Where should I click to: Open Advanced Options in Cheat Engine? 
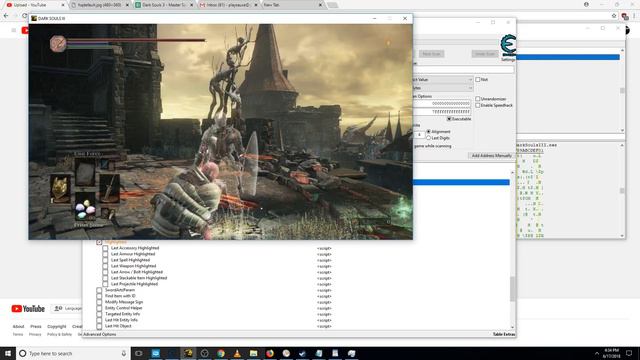[x=100, y=334]
